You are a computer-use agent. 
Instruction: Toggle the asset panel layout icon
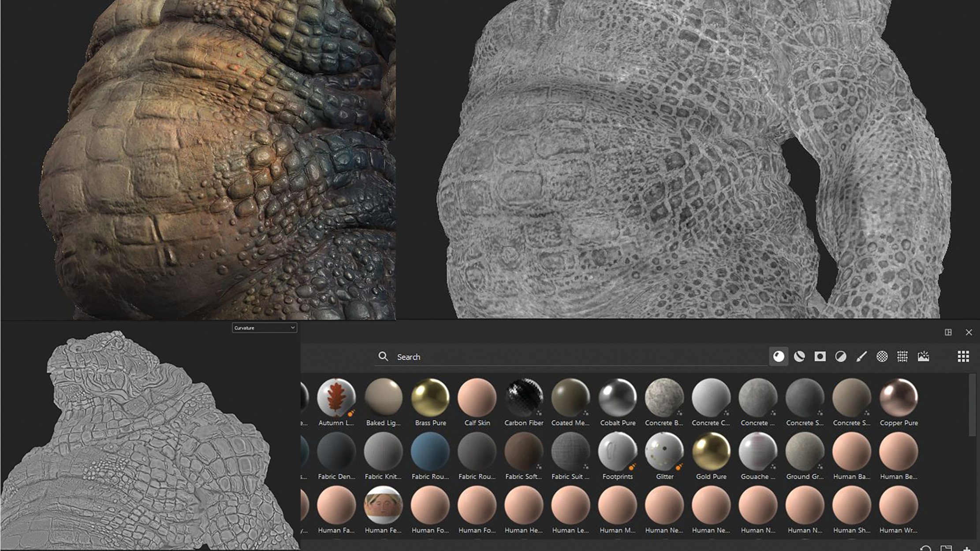pyautogui.click(x=948, y=332)
